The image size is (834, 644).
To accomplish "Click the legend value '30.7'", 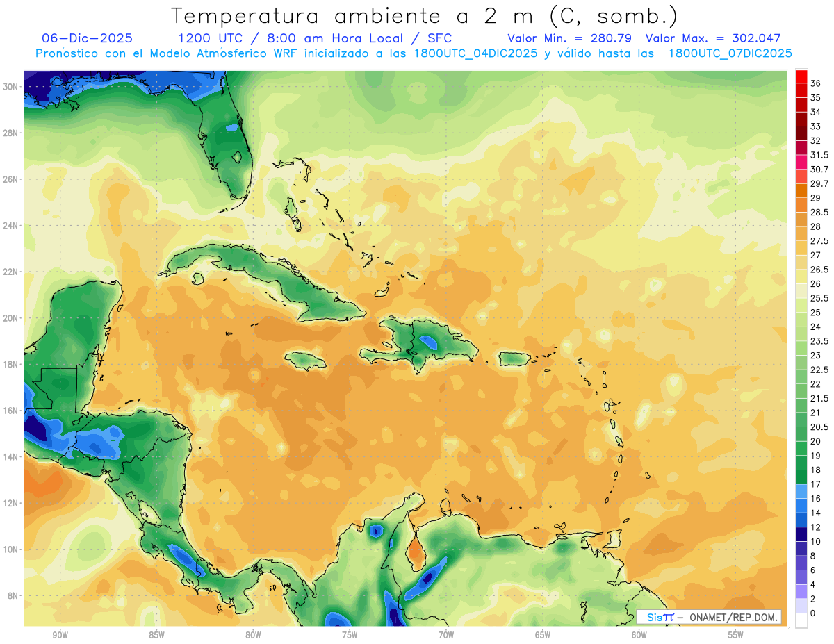I will point(819,169).
